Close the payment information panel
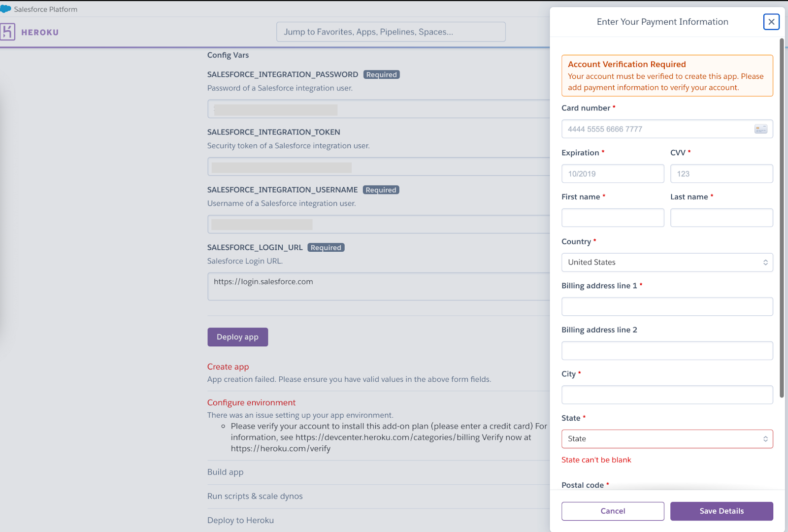Screen dimensions: 788x532 pos(771,22)
